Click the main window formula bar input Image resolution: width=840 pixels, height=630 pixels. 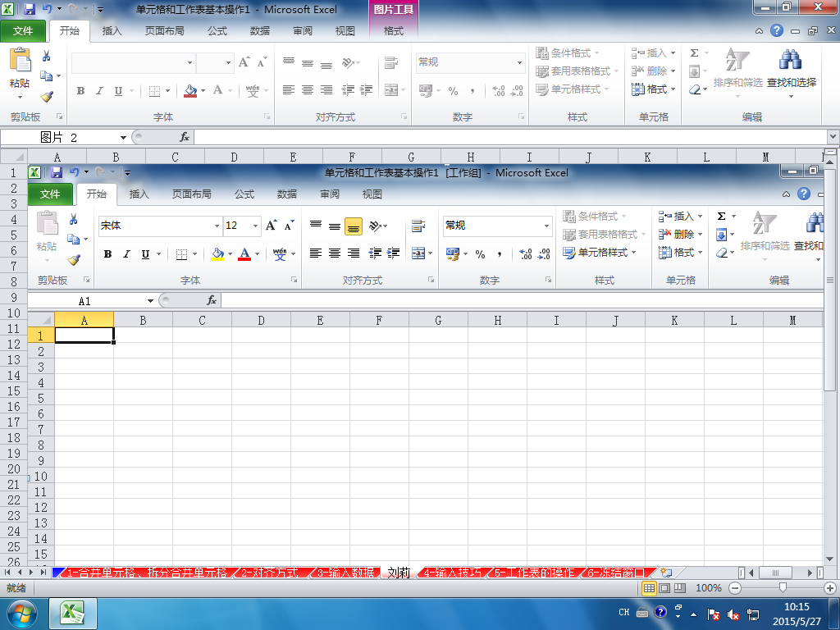click(510, 137)
